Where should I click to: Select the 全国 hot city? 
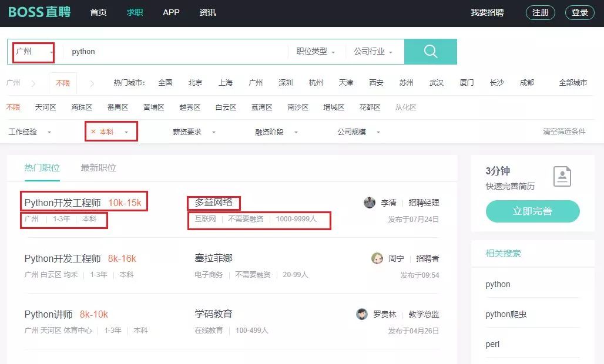pyautogui.click(x=165, y=83)
